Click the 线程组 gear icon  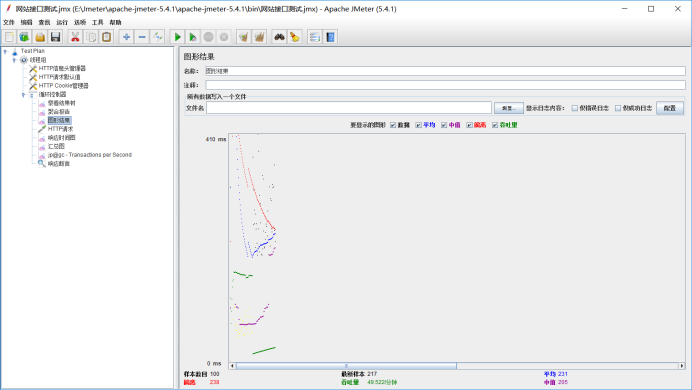24,60
